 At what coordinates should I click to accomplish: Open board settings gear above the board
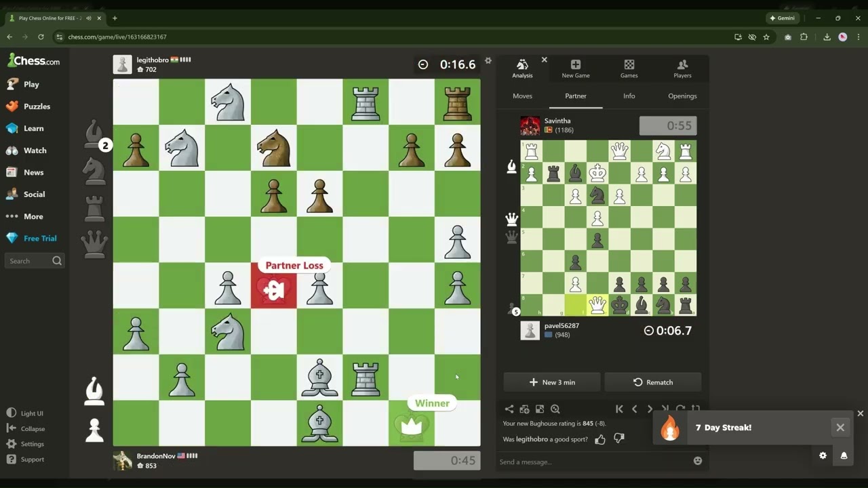[x=488, y=61]
